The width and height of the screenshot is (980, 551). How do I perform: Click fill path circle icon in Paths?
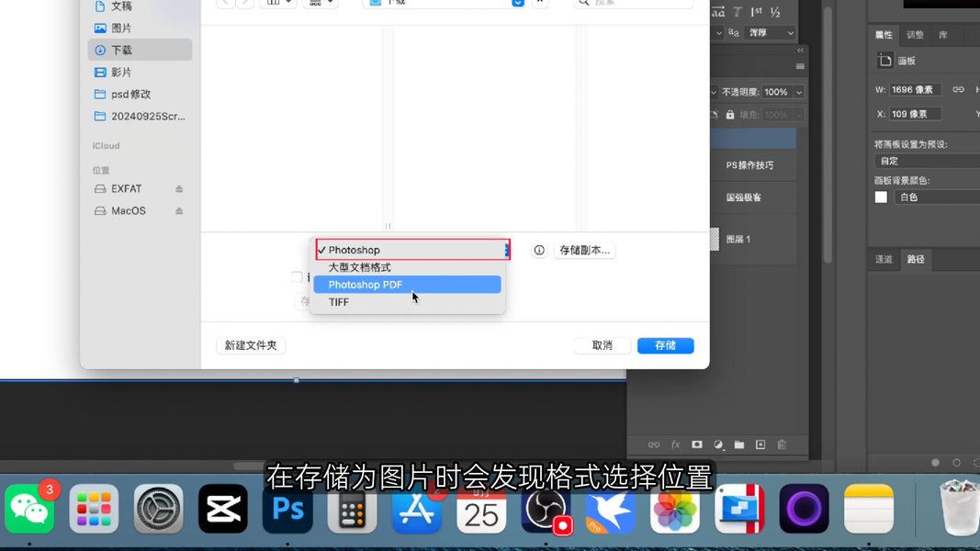936,463
